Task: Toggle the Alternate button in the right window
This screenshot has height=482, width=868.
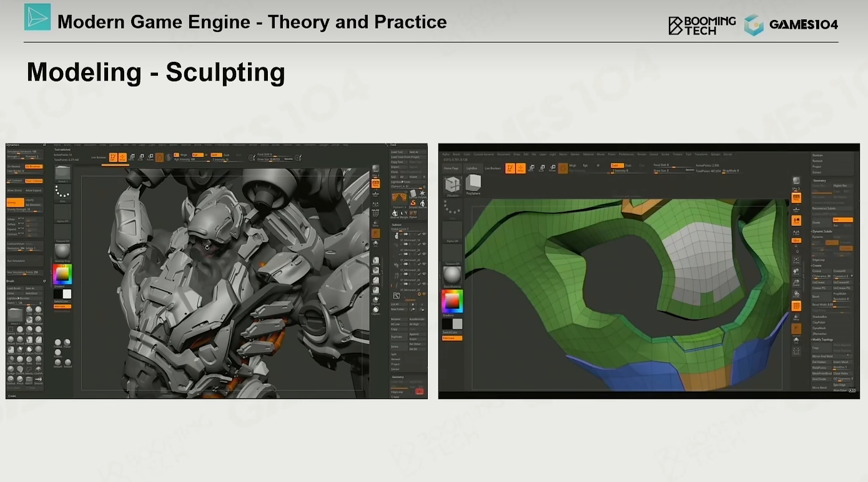Action: [x=451, y=338]
